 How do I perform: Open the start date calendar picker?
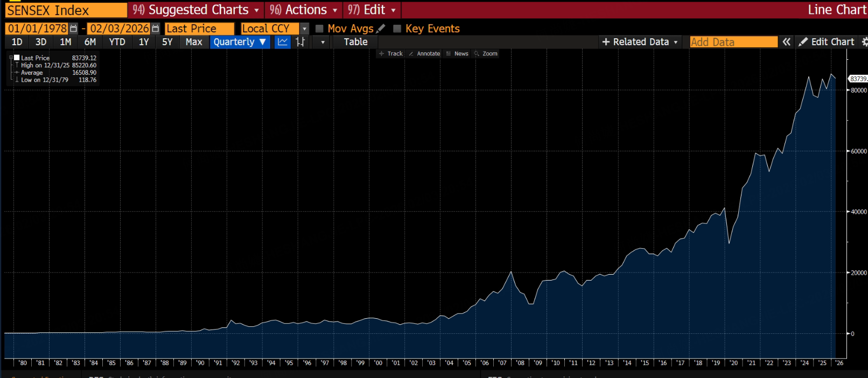point(74,29)
